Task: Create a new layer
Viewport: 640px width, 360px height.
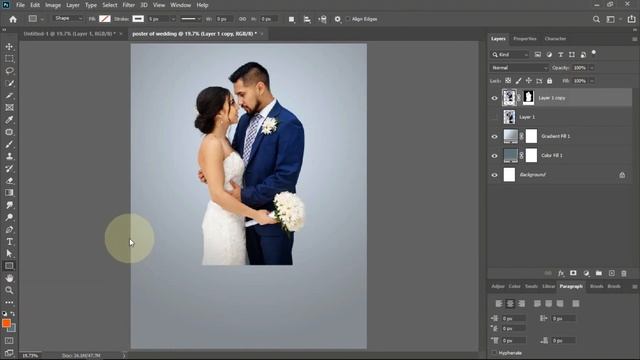Action: (611, 273)
